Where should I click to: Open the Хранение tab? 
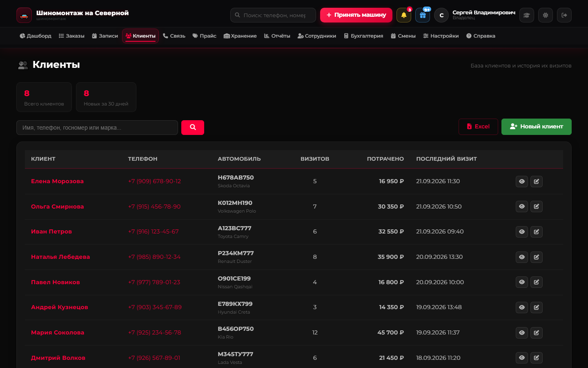coord(240,36)
